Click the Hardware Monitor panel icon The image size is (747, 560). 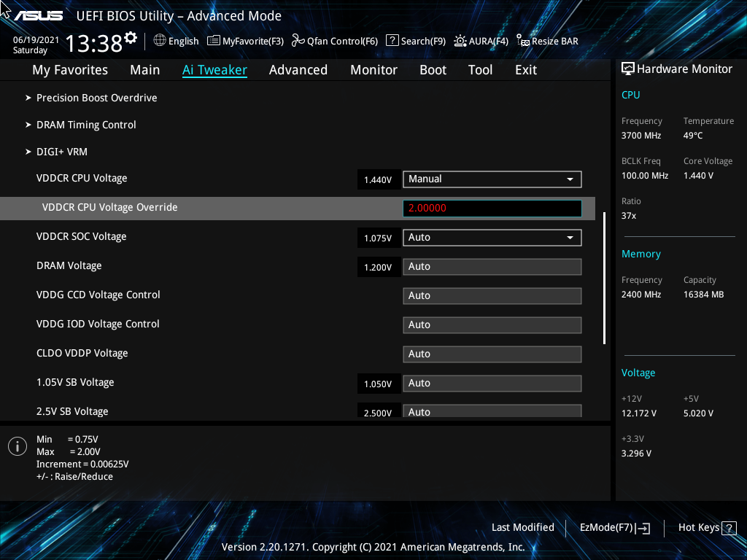(629, 68)
